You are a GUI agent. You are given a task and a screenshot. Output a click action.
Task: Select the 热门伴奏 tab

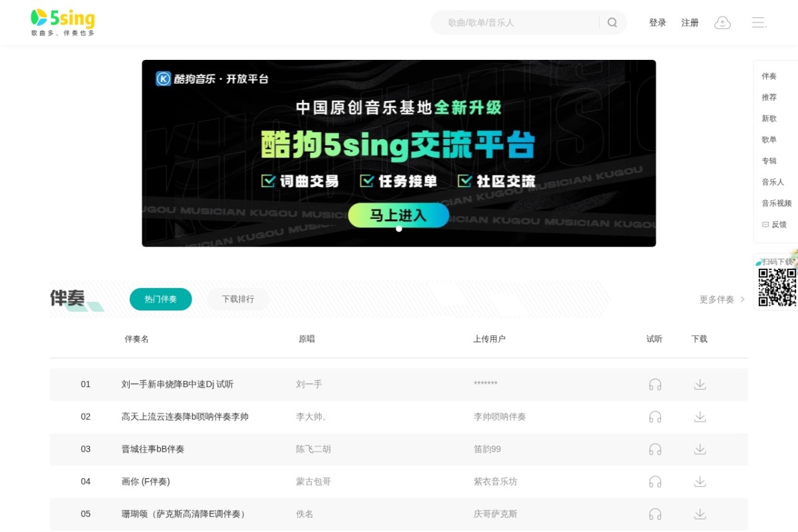[x=160, y=299]
